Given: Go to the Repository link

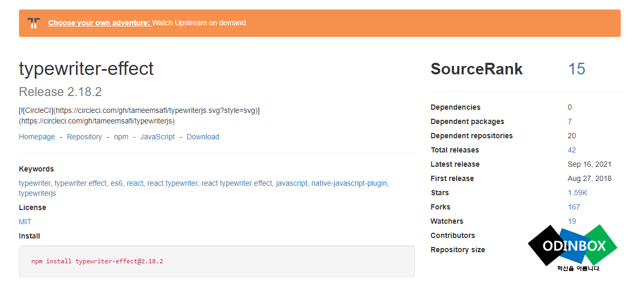Looking at the screenshot, I should click(84, 137).
